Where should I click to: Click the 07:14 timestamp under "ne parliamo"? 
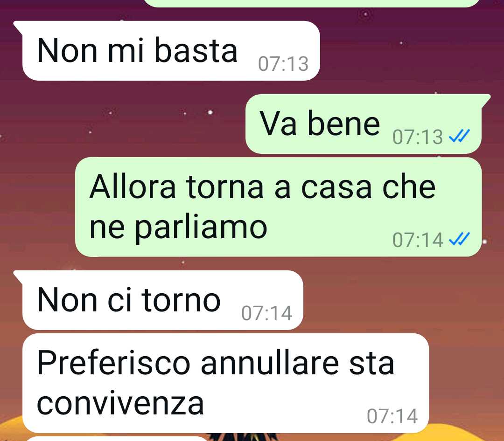click(x=418, y=240)
